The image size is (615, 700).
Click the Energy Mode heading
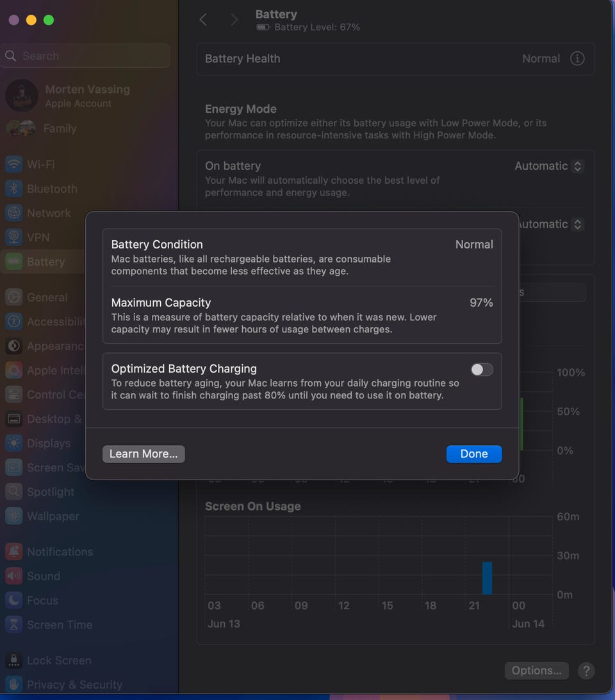coord(241,109)
